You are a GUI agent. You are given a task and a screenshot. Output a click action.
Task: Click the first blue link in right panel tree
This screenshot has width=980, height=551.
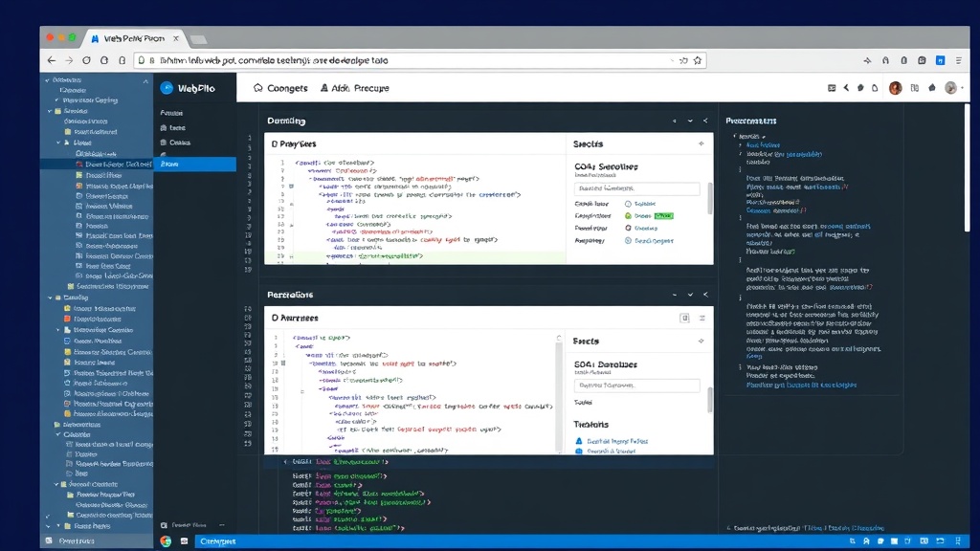coord(763,145)
